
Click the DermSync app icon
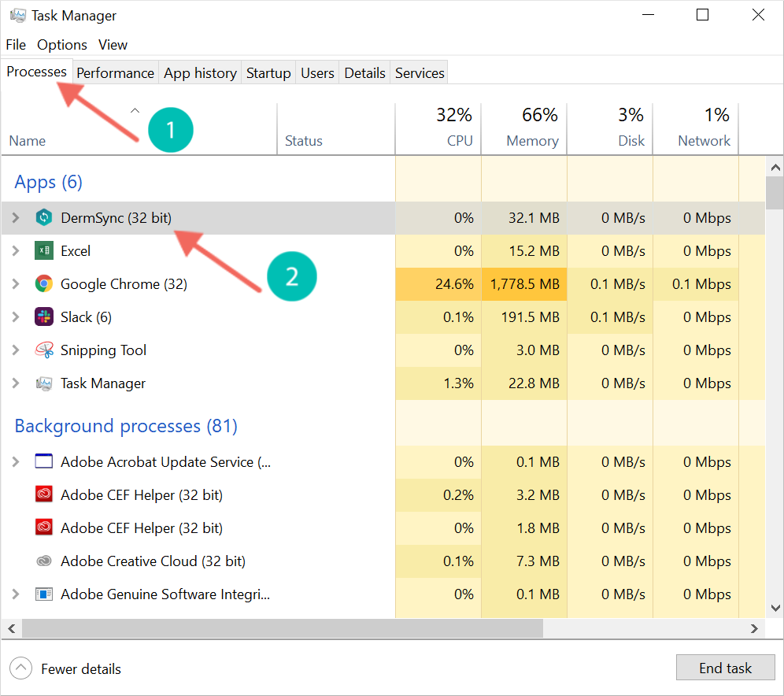point(44,217)
